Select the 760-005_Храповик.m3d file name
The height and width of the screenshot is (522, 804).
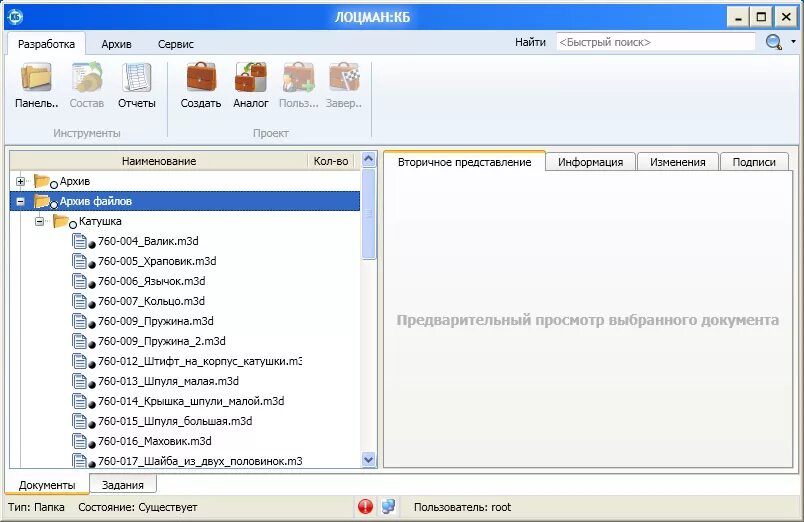157,261
